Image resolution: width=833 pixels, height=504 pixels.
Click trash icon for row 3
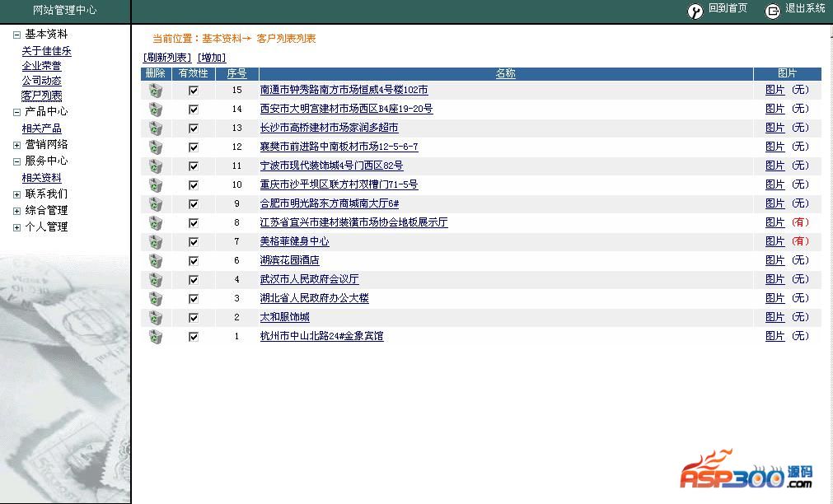(155, 298)
